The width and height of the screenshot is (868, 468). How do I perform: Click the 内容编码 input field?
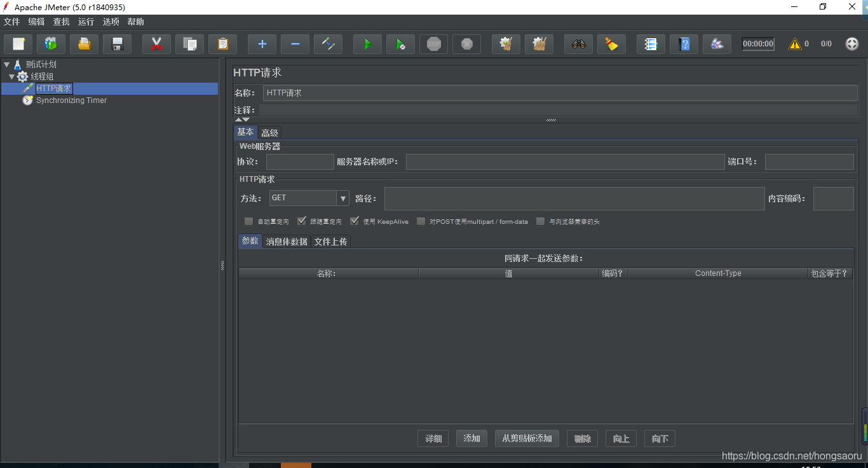(x=834, y=198)
